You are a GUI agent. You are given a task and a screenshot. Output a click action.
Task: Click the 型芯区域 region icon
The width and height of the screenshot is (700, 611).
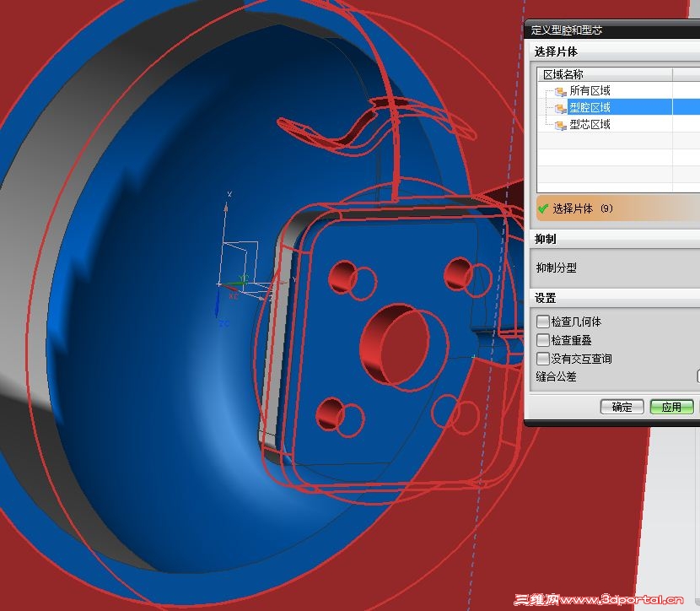pos(560,125)
